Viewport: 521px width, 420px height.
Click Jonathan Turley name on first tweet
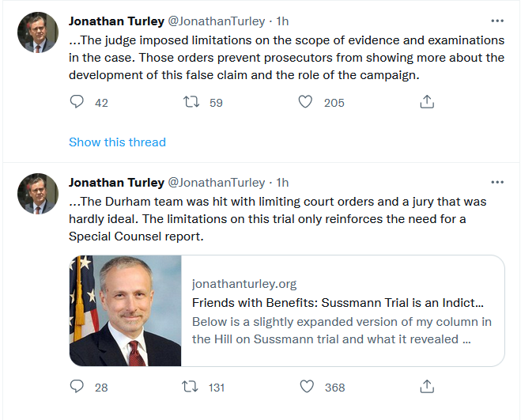click(115, 21)
